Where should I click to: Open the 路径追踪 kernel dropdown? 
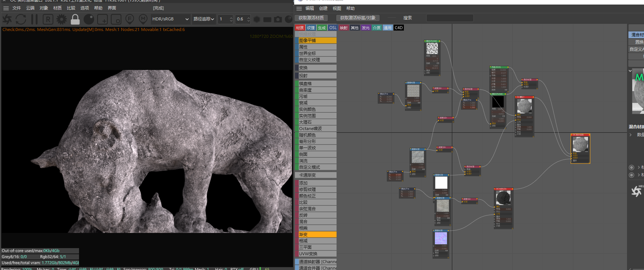204,19
